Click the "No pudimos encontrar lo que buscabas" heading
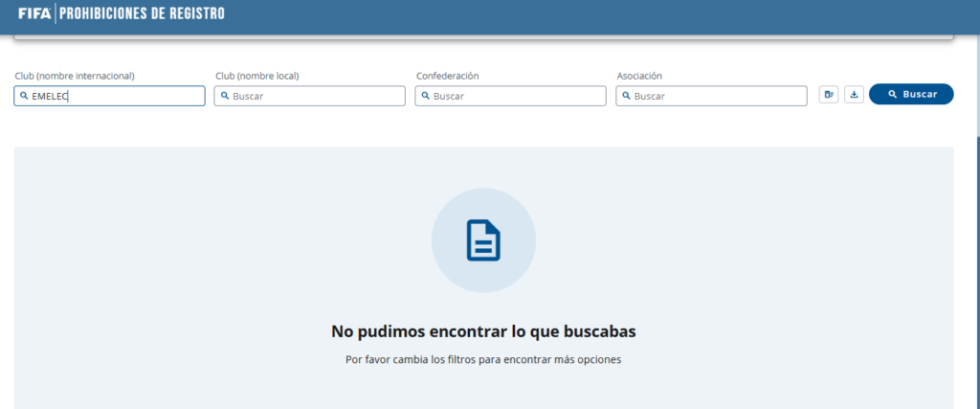This screenshot has width=980, height=409. 483,331
